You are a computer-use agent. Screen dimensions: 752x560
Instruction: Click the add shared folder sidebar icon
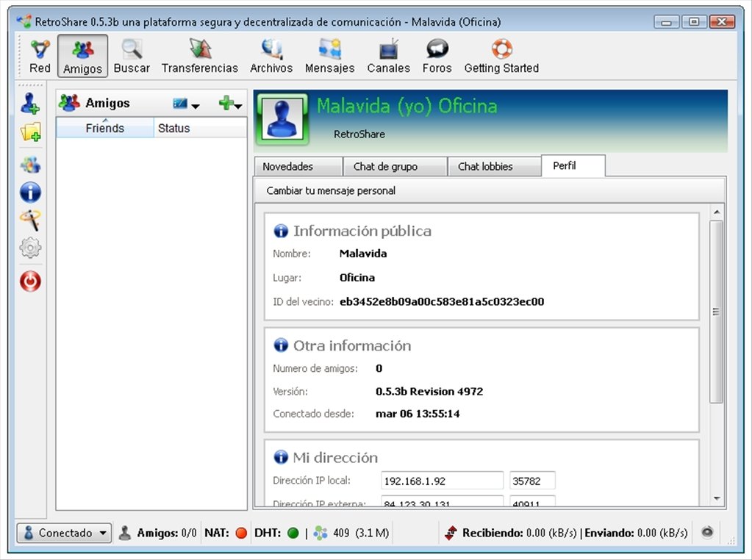pyautogui.click(x=30, y=132)
